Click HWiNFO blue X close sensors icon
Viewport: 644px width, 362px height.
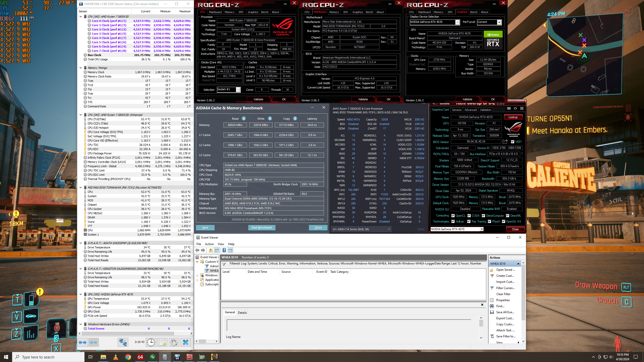point(186,342)
